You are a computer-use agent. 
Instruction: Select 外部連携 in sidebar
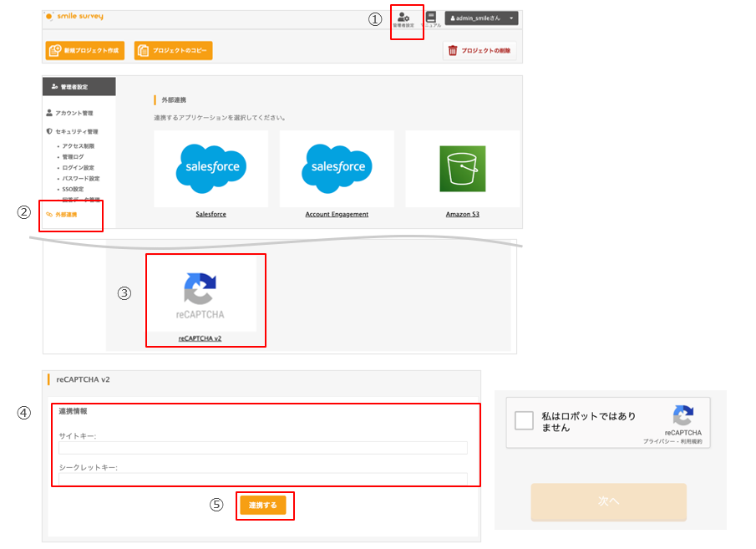pyautogui.click(x=62, y=215)
